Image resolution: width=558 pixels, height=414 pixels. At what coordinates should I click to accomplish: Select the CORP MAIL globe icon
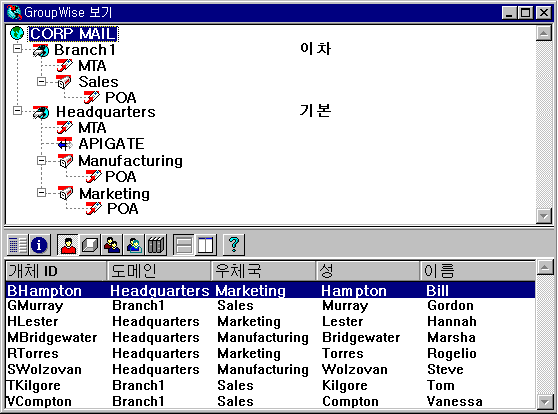click(17, 33)
